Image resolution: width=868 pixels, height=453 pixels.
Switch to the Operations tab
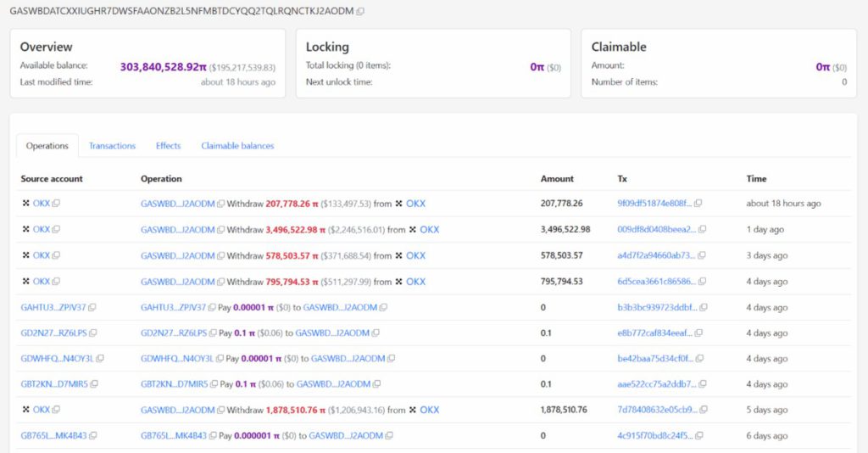(47, 146)
